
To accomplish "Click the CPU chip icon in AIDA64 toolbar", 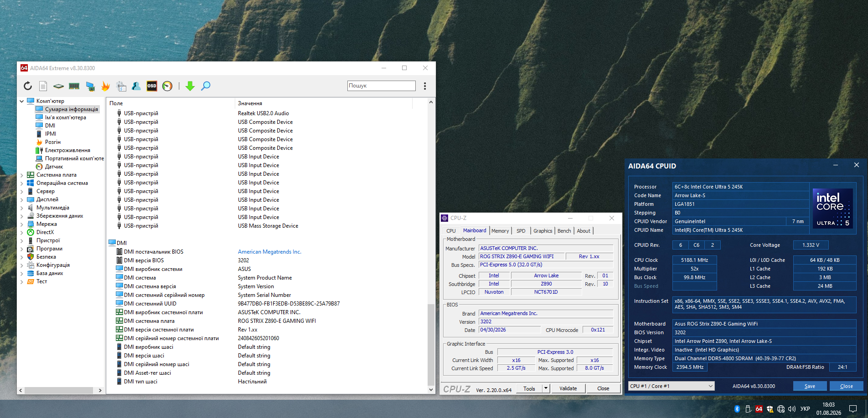I will pos(58,86).
